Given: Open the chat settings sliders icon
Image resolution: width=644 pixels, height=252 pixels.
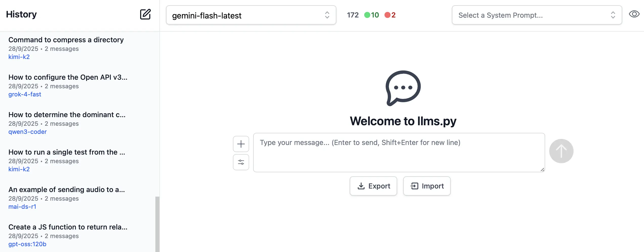Looking at the screenshot, I should point(241,162).
